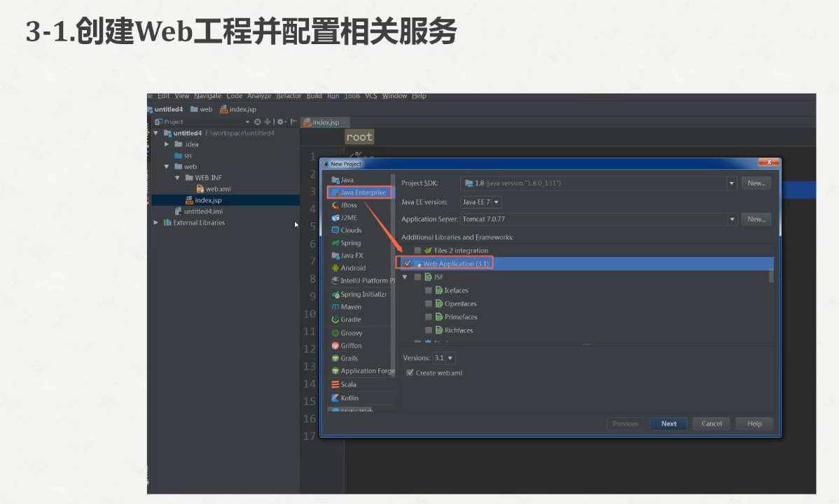Image resolution: width=839 pixels, height=504 pixels.
Task: Click the collapse-all icon in Project panel
Action: [268, 122]
